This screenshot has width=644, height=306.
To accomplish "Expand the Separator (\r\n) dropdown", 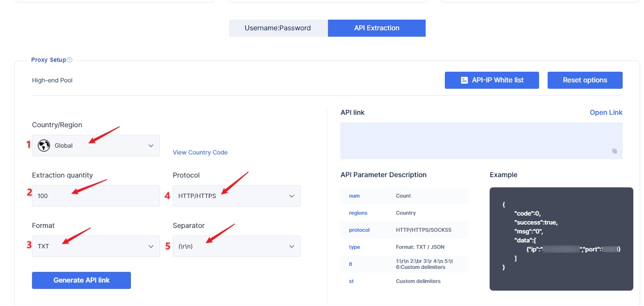I will click(x=237, y=246).
